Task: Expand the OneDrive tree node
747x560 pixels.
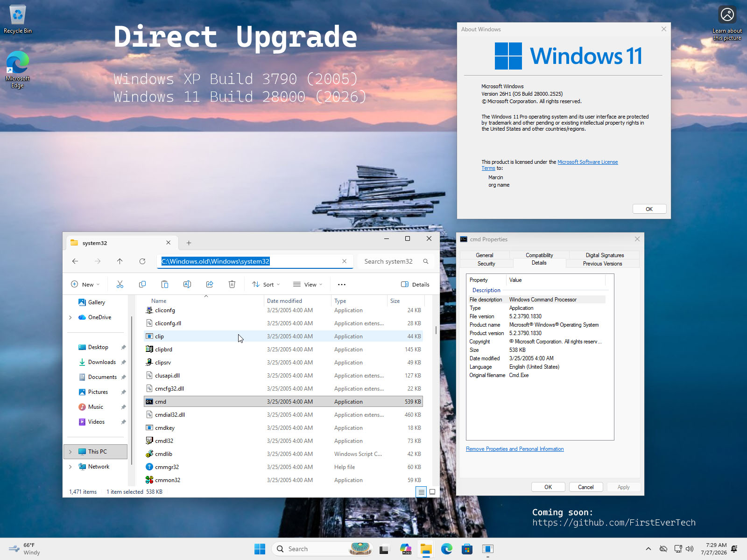Action: tap(70, 317)
